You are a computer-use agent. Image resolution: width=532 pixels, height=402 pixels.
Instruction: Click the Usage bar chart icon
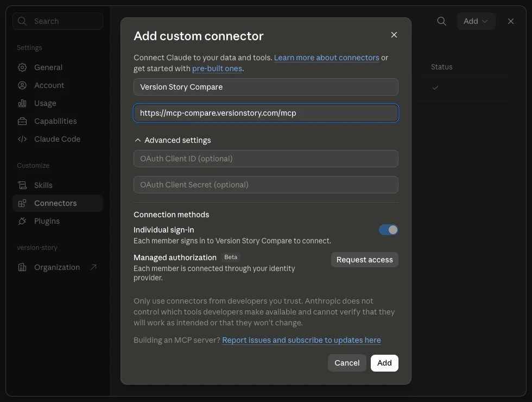22,103
